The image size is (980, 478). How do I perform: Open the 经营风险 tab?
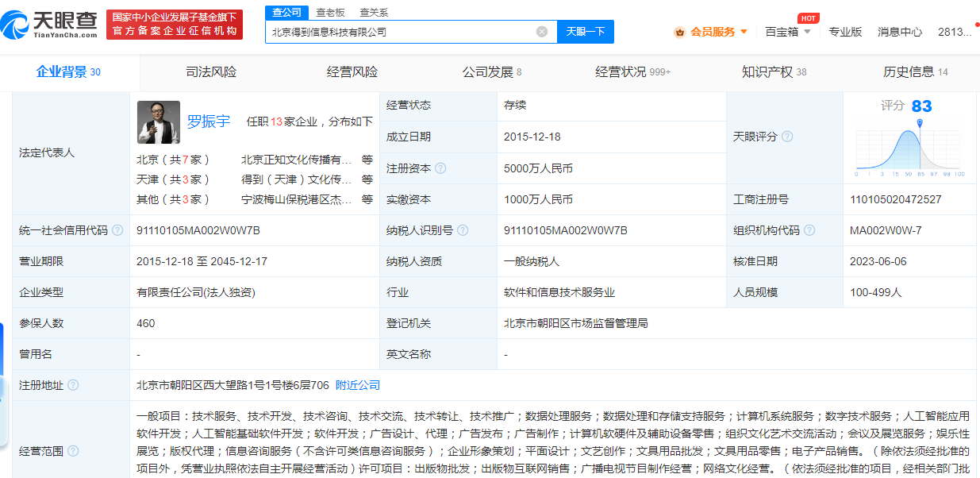pyautogui.click(x=352, y=72)
